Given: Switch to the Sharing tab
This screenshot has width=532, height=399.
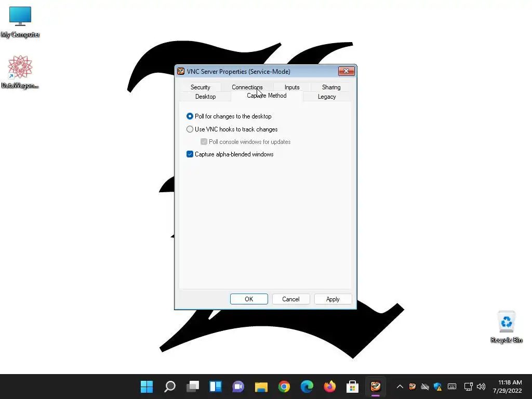Looking at the screenshot, I should tap(331, 87).
